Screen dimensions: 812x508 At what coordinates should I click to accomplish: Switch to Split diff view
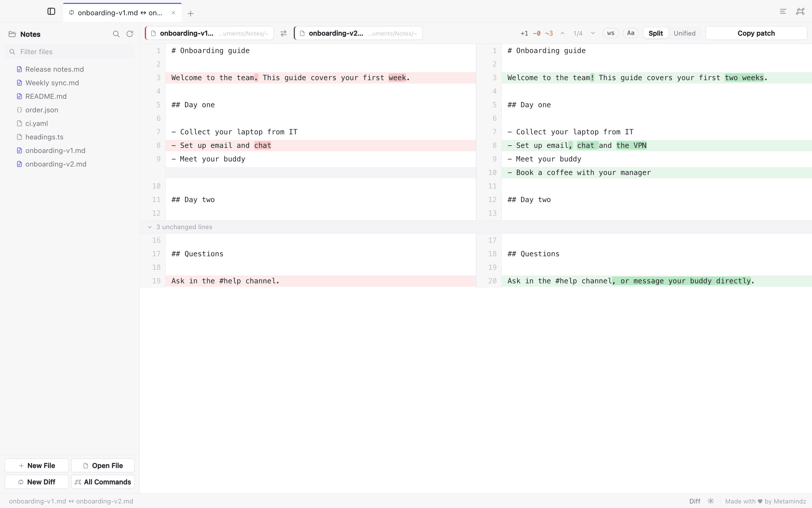point(656,33)
